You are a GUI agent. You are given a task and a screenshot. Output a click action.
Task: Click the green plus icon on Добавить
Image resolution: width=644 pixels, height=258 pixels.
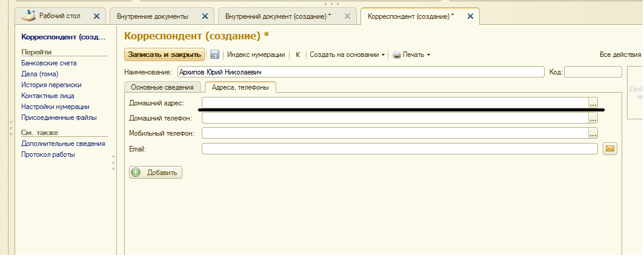tap(136, 173)
